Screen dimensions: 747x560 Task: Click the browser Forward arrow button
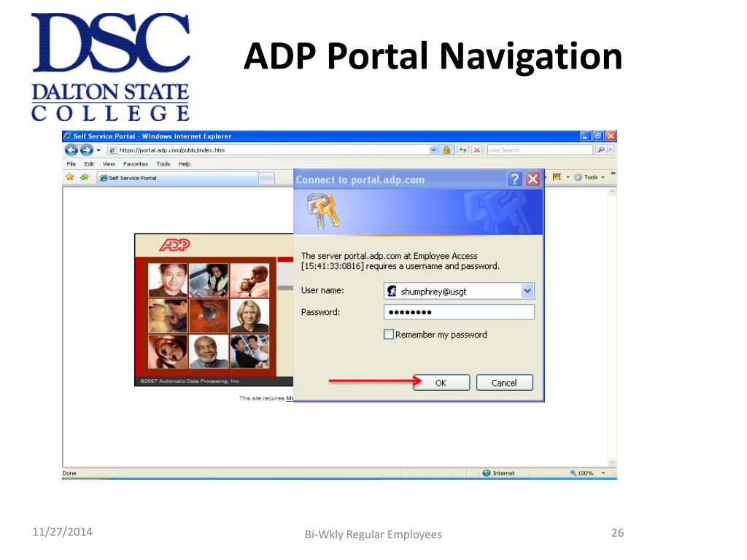(x=86, y=150)
